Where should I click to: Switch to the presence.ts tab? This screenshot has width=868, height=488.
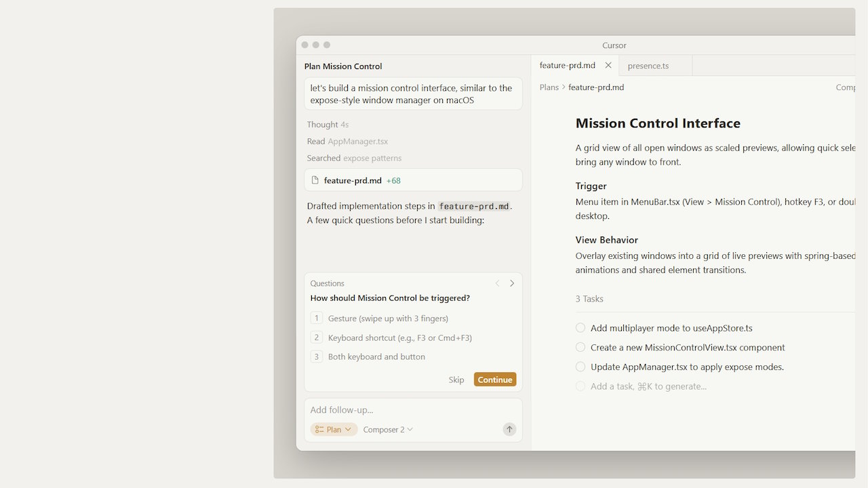click(x=648, y=66)
